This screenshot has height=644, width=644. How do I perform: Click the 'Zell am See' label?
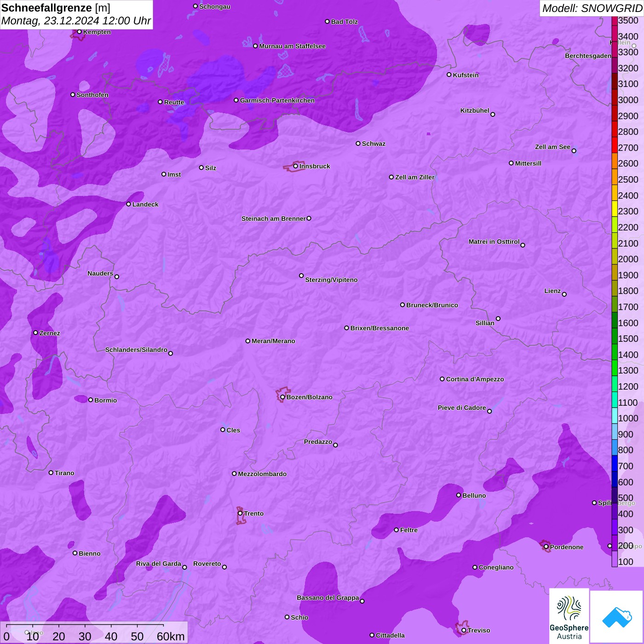[552, 147]
